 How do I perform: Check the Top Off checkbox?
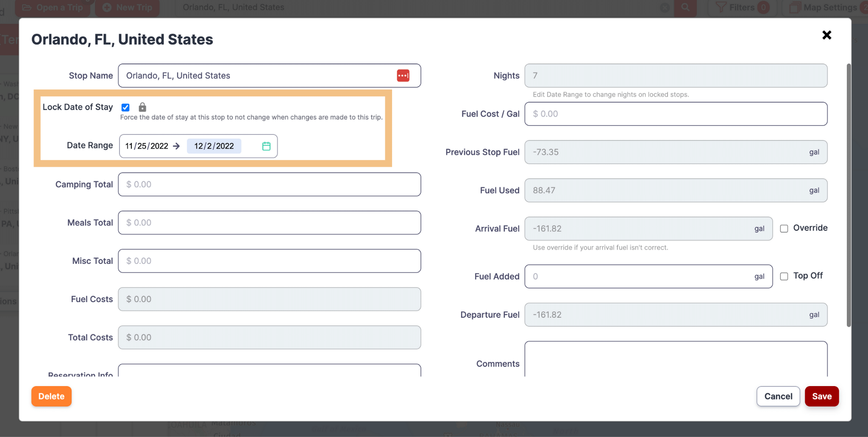784,276
